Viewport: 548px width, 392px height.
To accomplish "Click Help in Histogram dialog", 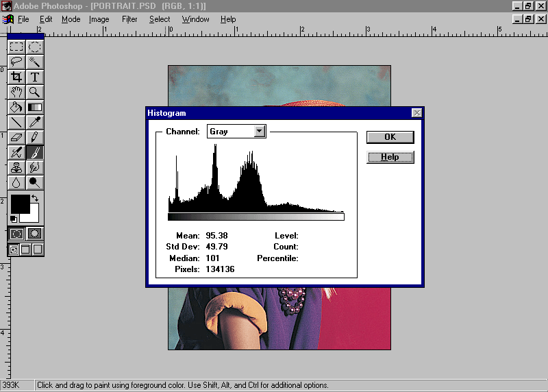I will (x=390, y=157).
